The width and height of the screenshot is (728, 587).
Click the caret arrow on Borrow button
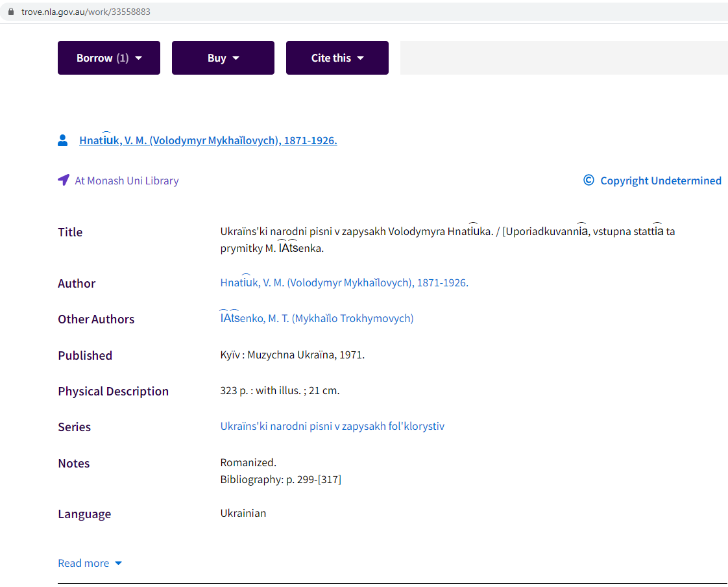pos(139,58)
